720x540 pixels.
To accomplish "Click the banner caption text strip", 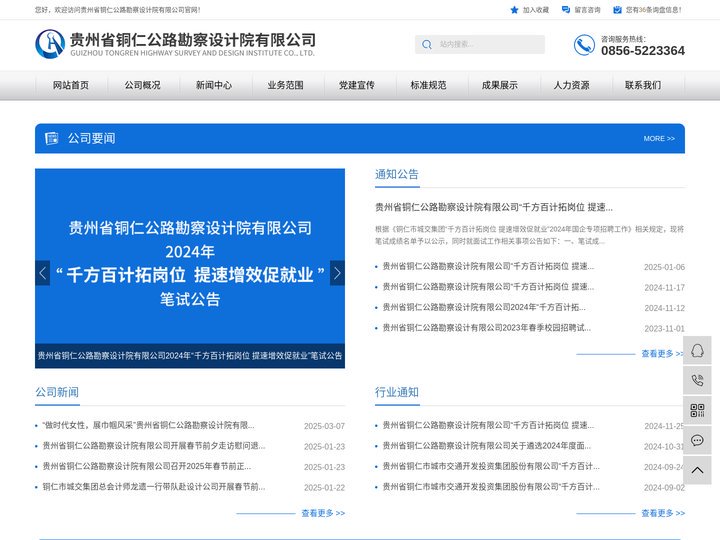I will 190,356.
